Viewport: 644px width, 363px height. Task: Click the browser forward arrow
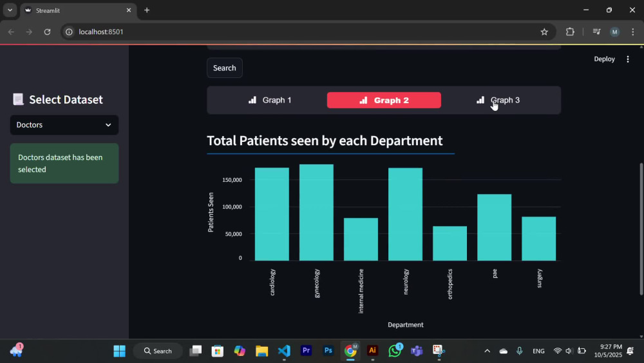[x=29, y=32]
